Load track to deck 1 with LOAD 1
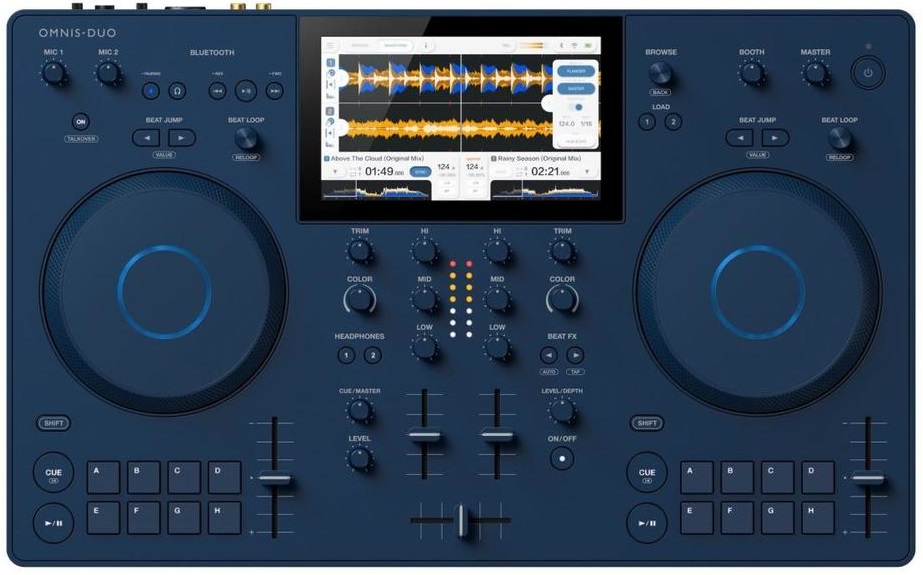The image size is (923, 575). 647,122
